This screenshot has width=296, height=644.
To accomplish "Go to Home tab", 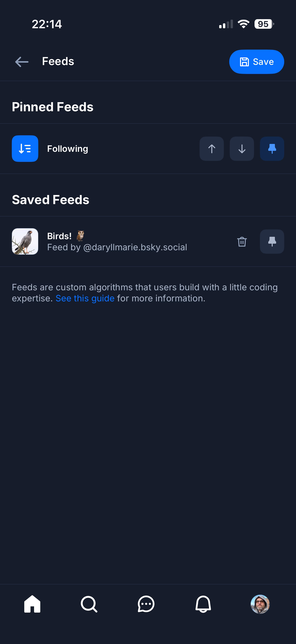I will pos(32,604).
